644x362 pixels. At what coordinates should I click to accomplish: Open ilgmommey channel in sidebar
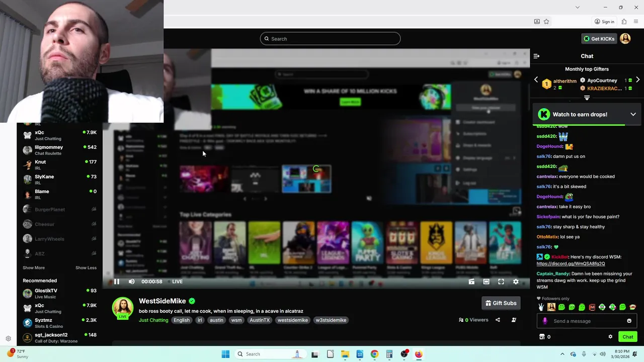point(59,150)
